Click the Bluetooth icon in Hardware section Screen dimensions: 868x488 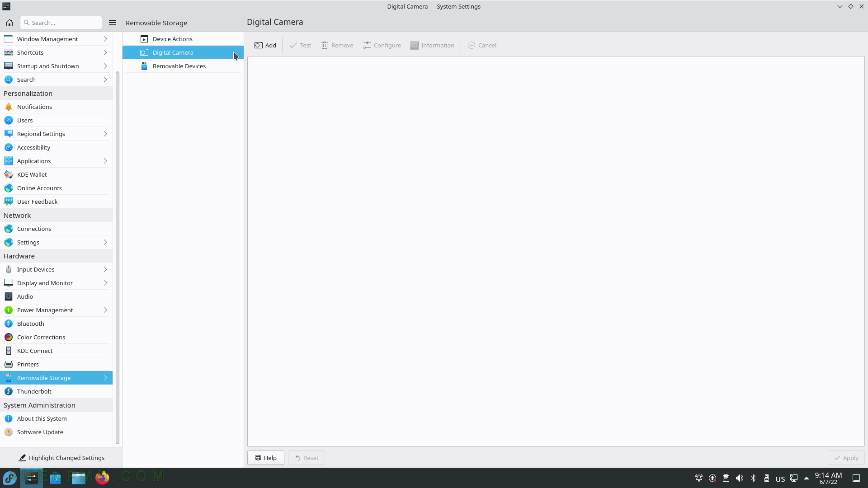coord(9,324)
